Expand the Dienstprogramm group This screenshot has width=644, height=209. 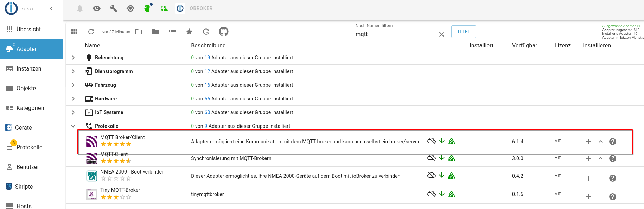click(73, 71)
